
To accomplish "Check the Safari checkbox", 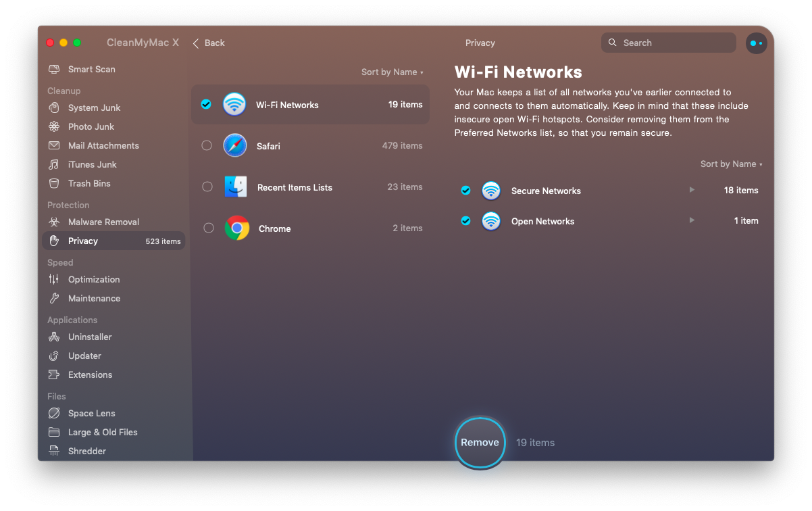I will (x=207, y=146).
